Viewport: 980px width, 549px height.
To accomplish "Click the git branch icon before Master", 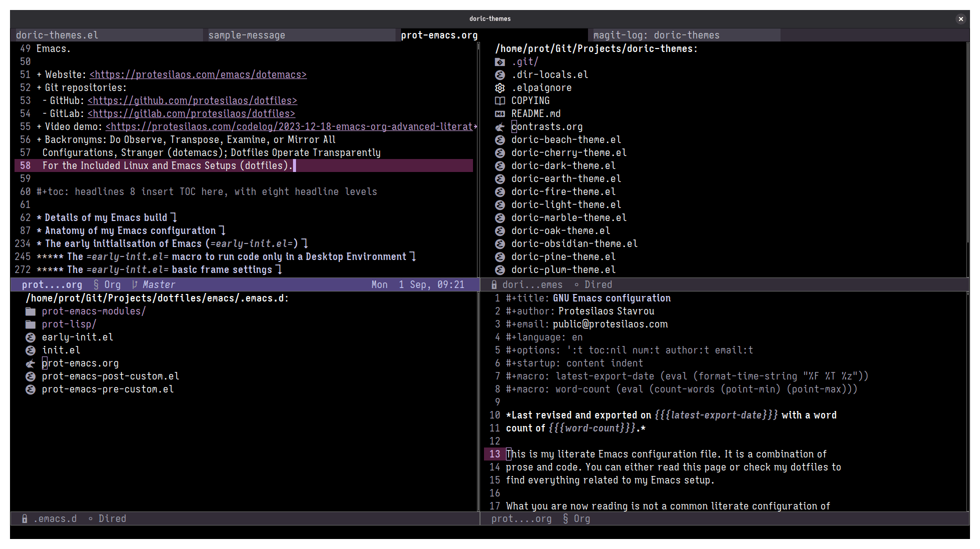I will coord(134,285).
